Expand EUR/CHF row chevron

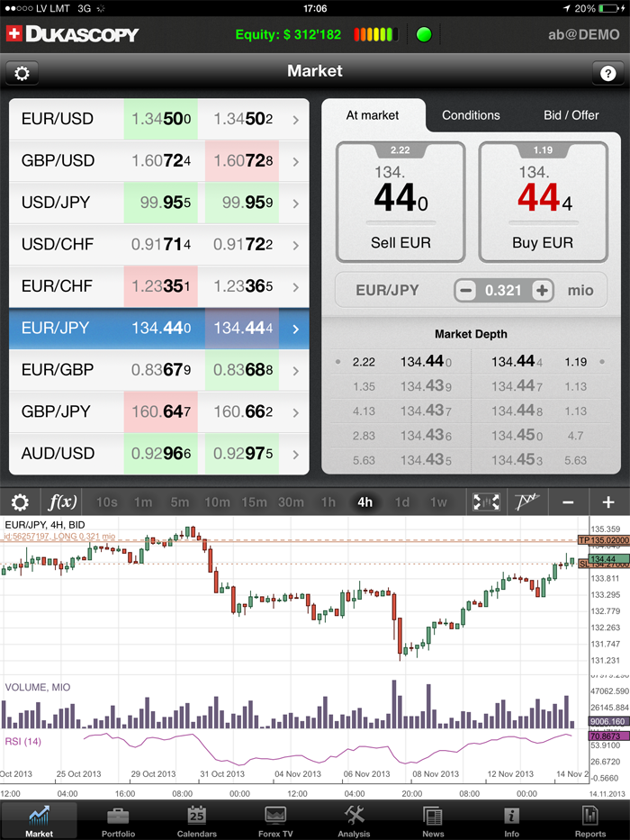point(295,286)
